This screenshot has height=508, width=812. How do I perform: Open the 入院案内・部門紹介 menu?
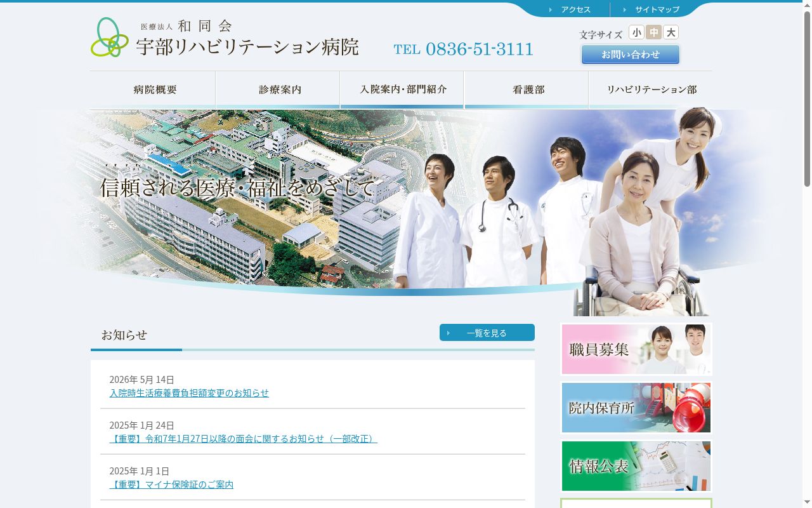click(x=402, y=90)
